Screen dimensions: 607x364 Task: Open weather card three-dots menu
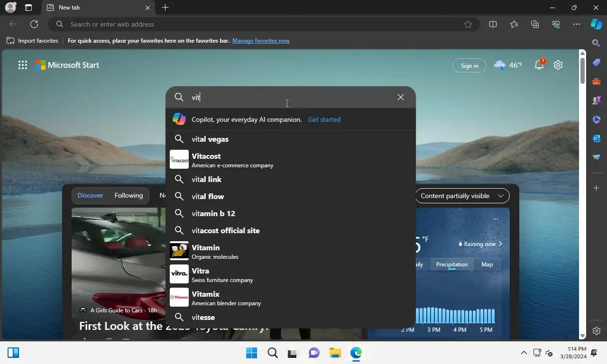tap(495, 219)
